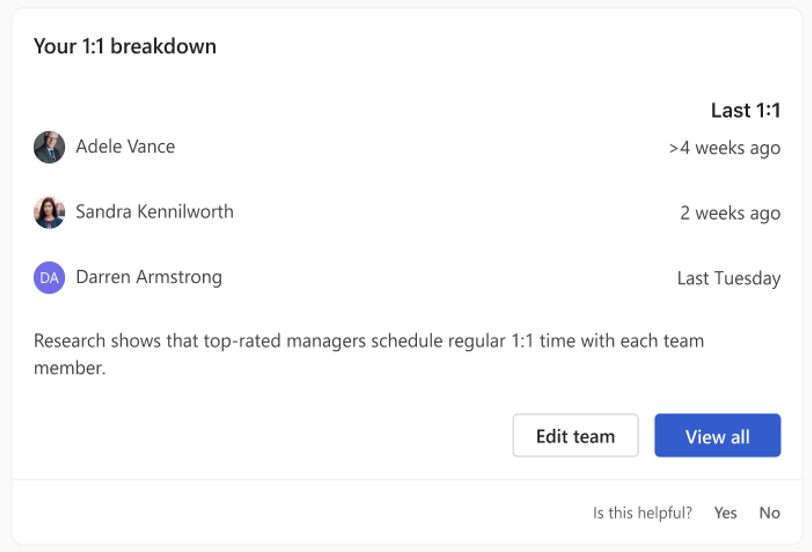Click the blue View all button

pyautogui.click(x=717, y=435)
